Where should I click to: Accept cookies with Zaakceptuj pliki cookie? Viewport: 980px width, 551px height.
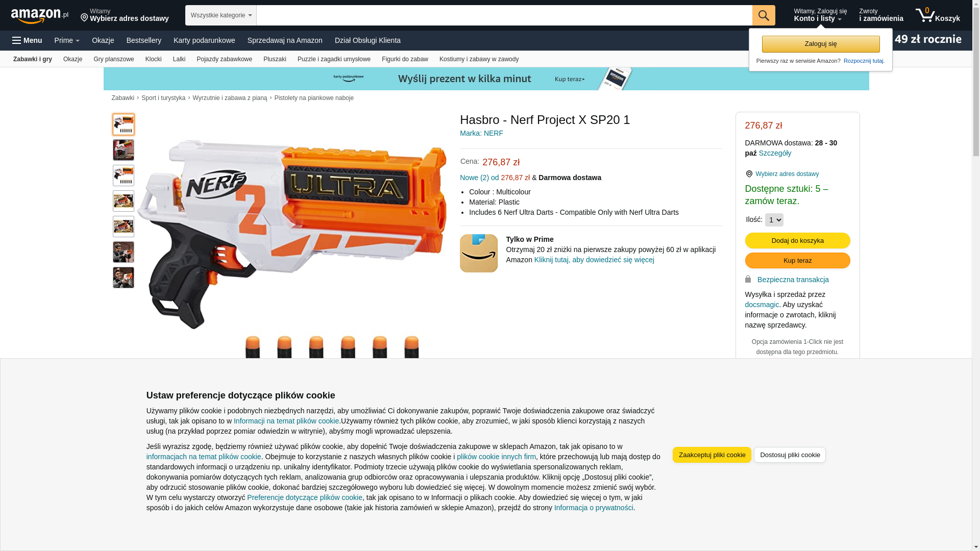[712, 455]
